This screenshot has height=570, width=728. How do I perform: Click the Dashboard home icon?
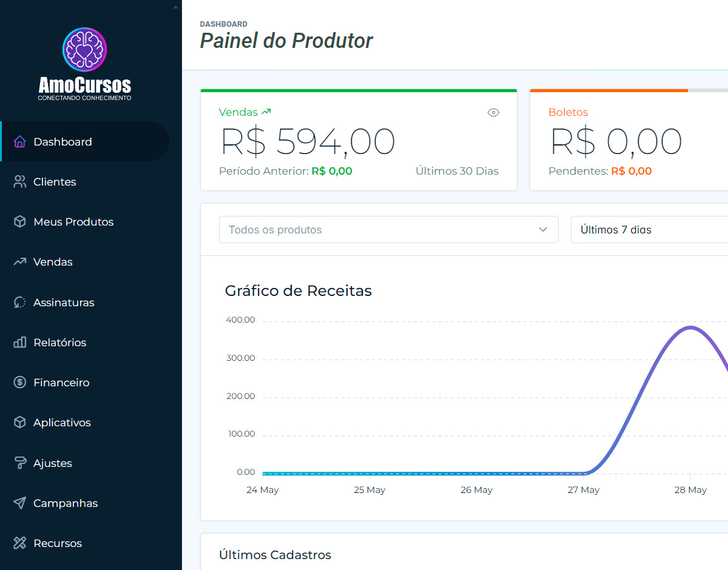(x=20, y=142)
